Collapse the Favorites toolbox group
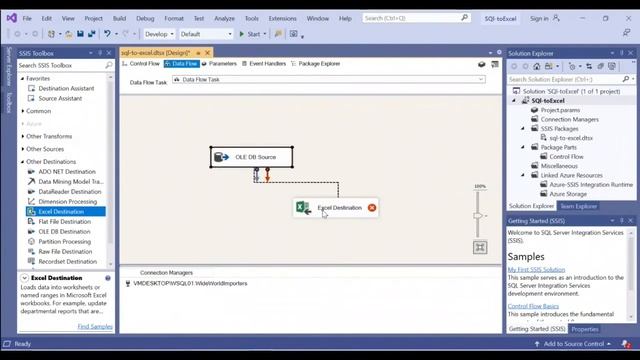 click(23, 78)
